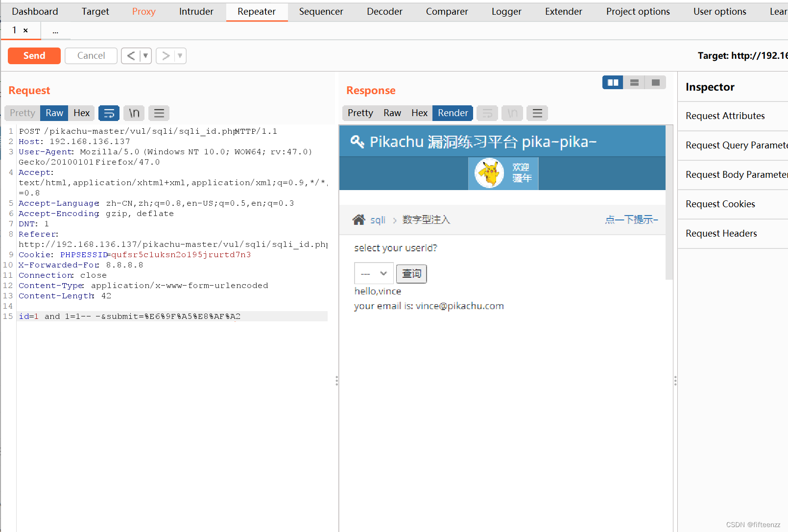Viewport: 788px width, 532px height.
Task: Click the home icon in breadcrumb
Action: pyautogui.click(x=359, y=219)
